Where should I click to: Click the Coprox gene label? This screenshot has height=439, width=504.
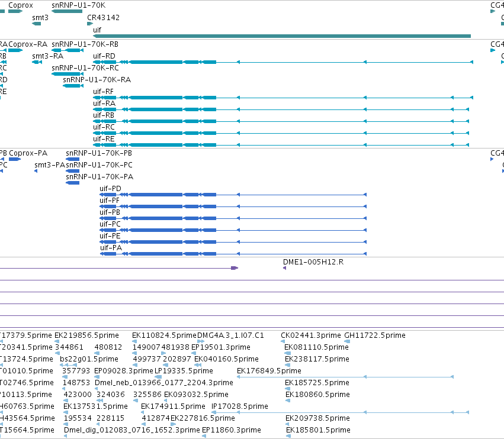click(21, 5)
